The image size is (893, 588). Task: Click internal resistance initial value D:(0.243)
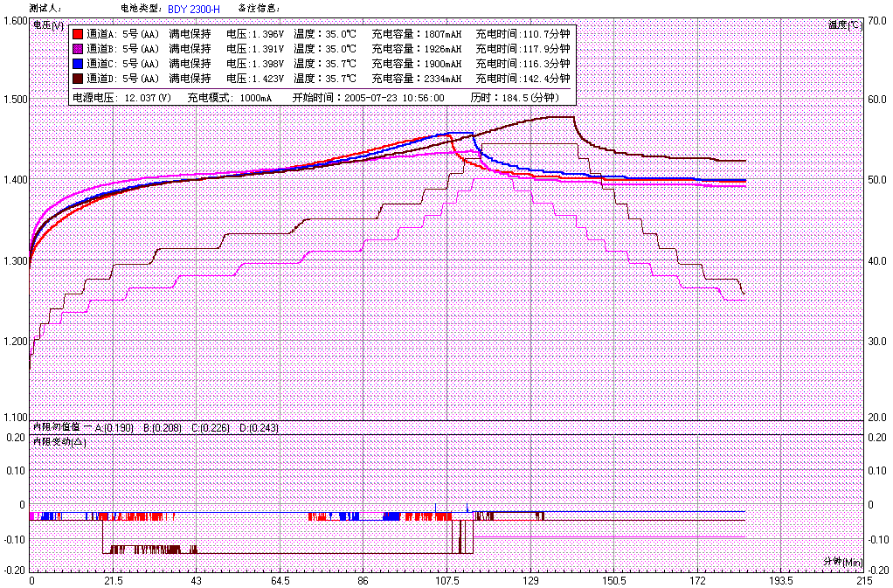pos(264,428)
